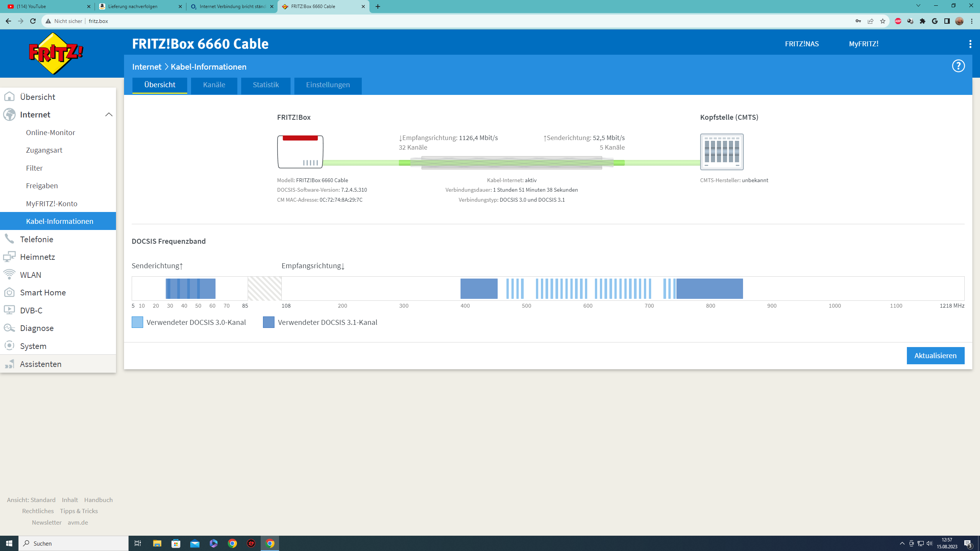Open File Explorer from taskbar
This screenshot has width=980, height=551.
[x=157, y=543]
